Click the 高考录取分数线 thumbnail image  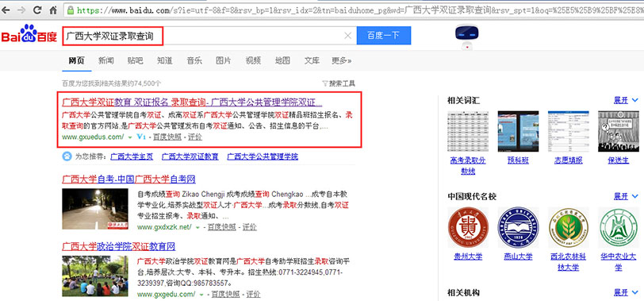pyautogui.click(x=468, y=131)
